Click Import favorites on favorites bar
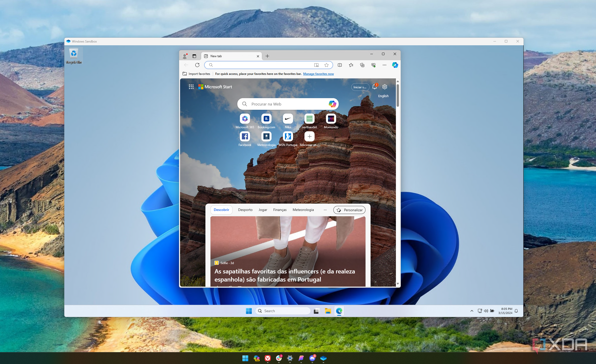The image size is (596, 364). (x=196, y=74)
